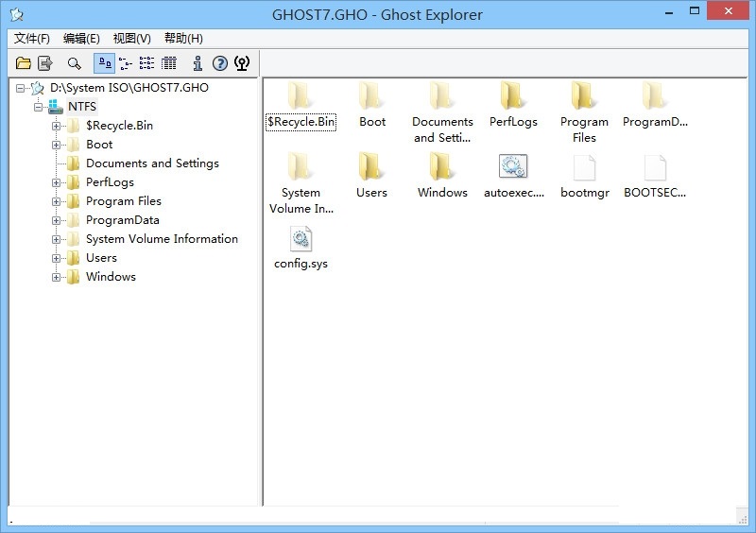This screenshot has width=756, height=533.
Task: Close the Ghost Explorer window
Action: tap(728, 10)
